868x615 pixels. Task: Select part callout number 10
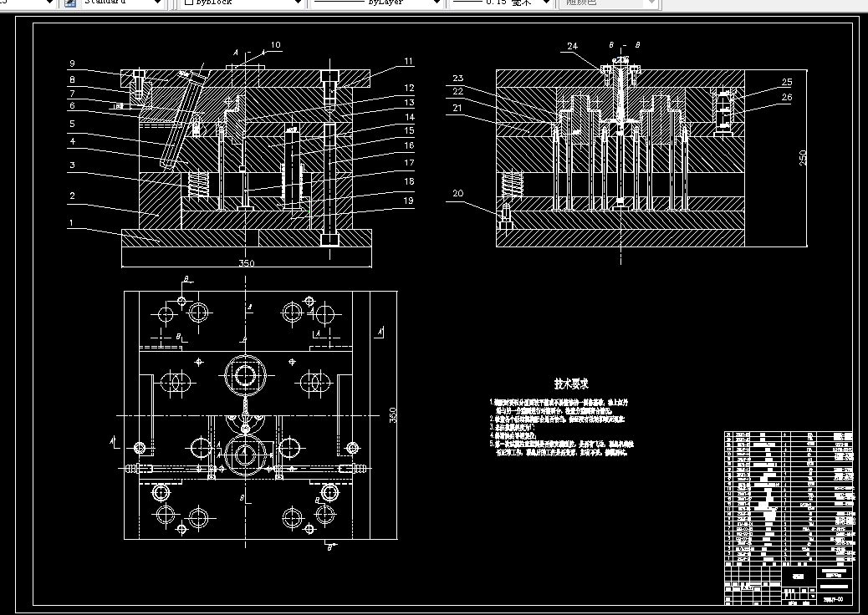[276, 45]
